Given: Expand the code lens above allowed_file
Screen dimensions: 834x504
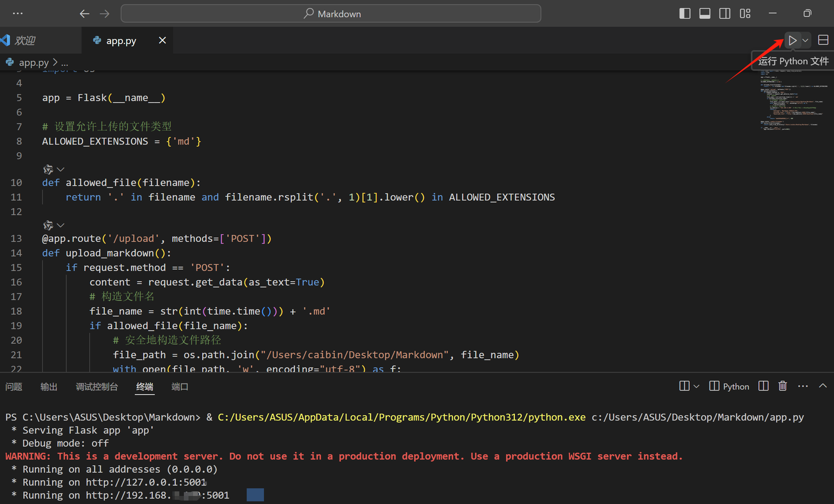Looking at the screenshot, I should 60,170.
